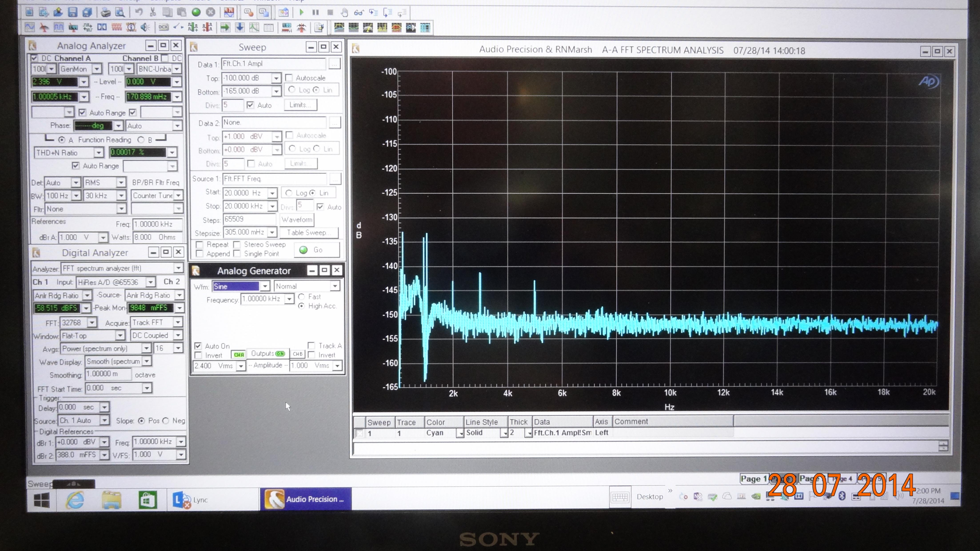Image resolution: width=980 pixels, height=551 pixels.
Task: Click the Undo arrow icon
Action: tap(139, 12)
